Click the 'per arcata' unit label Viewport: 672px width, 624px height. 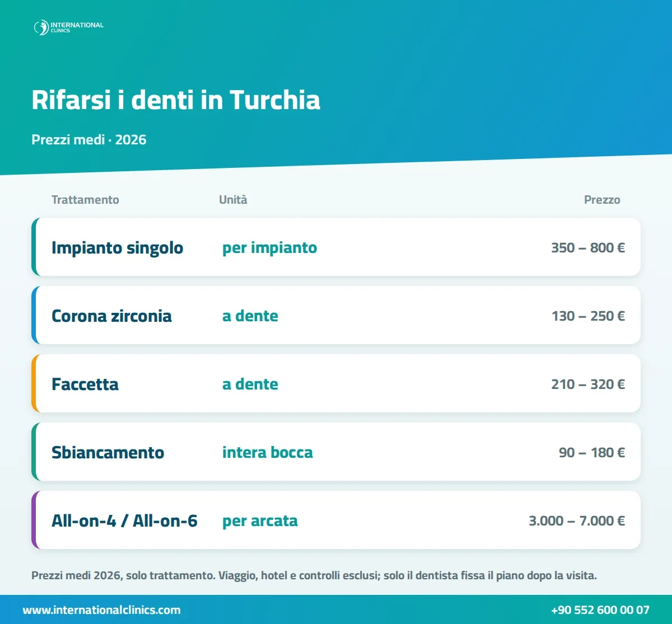coord(260,521)
